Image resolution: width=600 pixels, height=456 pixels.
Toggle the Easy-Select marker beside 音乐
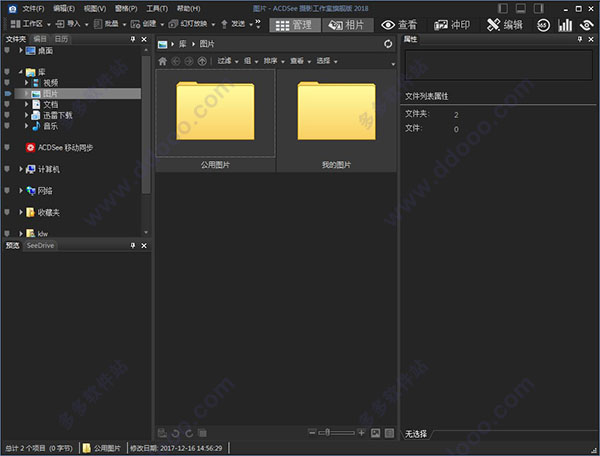coord(7,125)
